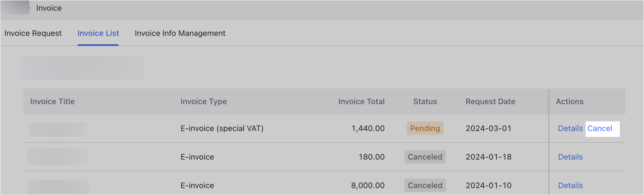Click the Canceled badge on the 8,000.00 row

click(x=425, y=185)
